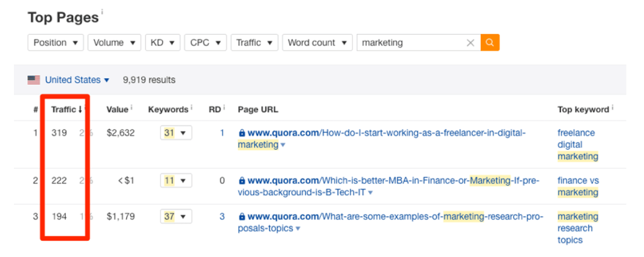
Task: Clear the marketing search text with X
Action: click(470, 43)
